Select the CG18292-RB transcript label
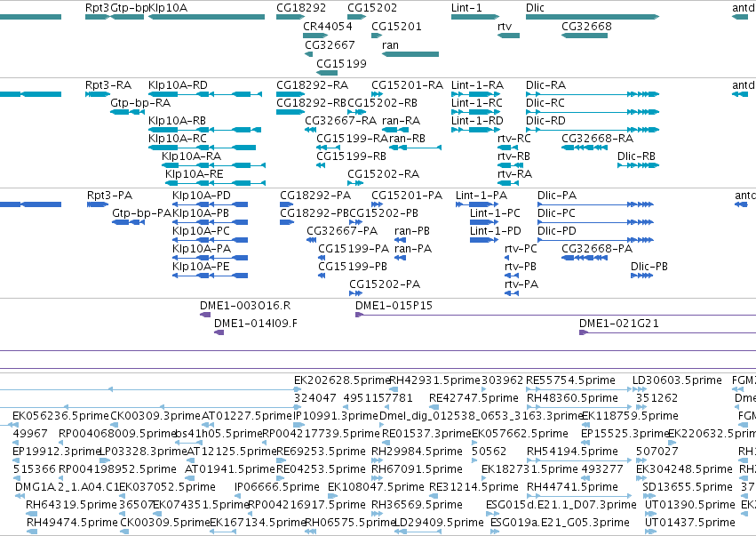The image size is (756, 536). point(312,103)
